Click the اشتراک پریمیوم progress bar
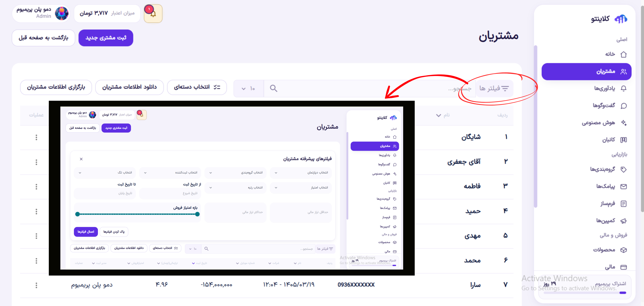 (585, 293)
